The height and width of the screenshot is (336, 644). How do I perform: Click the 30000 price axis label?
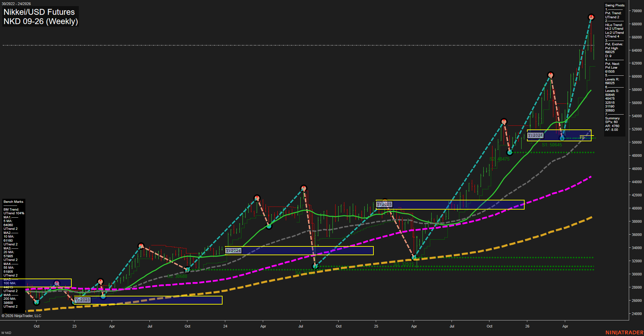coord(637,274)
